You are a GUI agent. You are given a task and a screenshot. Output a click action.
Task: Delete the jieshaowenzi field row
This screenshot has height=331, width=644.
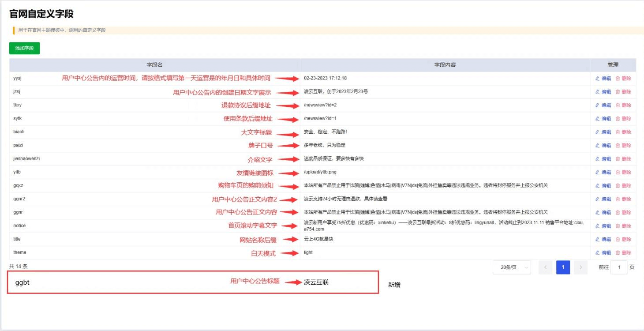(x=623, y=159)
